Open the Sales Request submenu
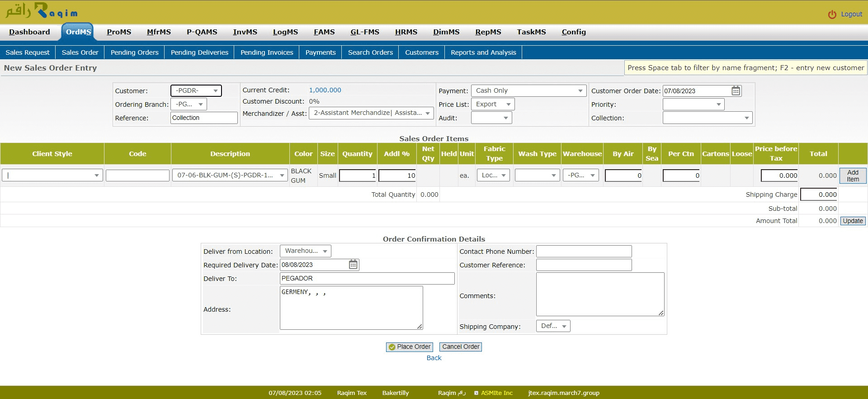 tap(28, 52)
